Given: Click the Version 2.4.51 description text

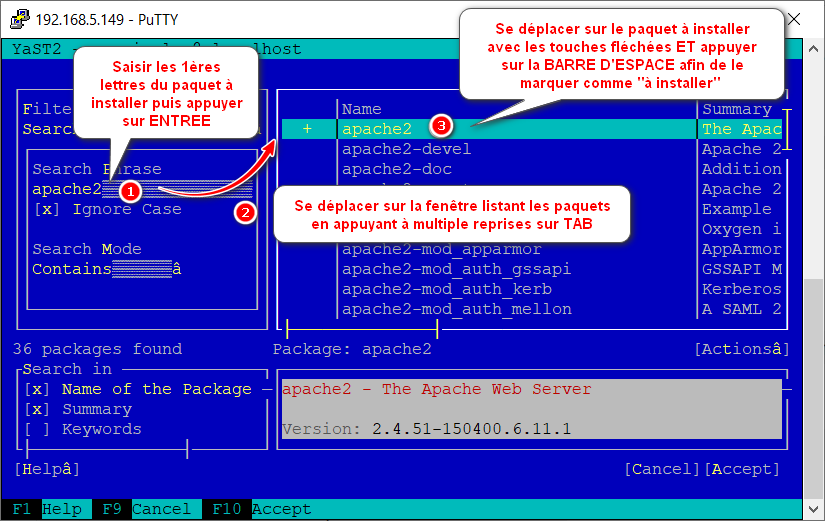Looking at the screenshot, I should tap(426, 429).
